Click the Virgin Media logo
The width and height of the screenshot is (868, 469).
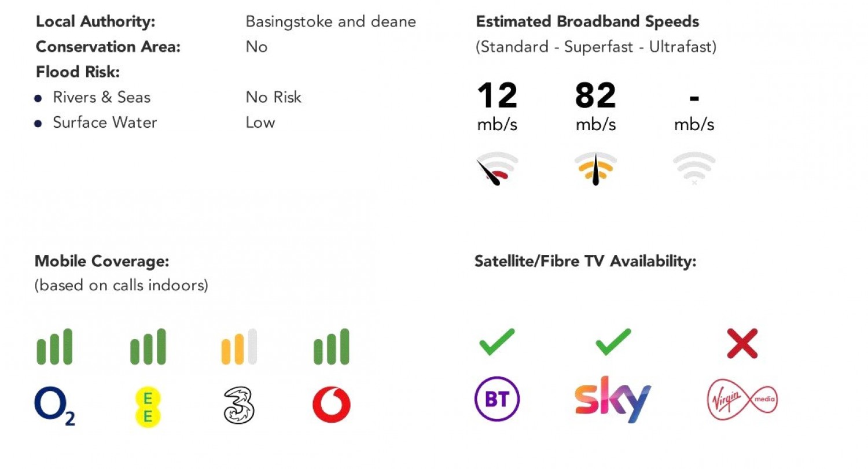[742, 400]
